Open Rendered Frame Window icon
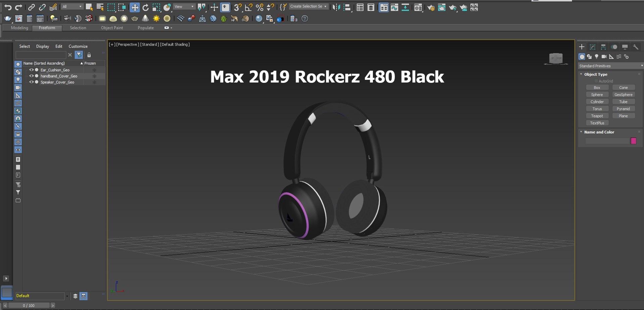 click(x=442, y=7)
